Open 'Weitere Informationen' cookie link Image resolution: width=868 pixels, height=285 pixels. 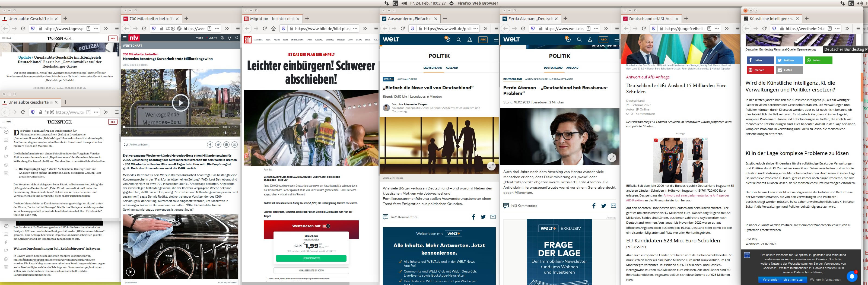click(x=826, y=280)
